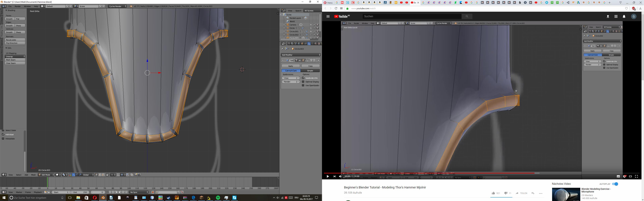Toggle snap magnet icon in 3D header
644x201 pixels.
[119, 175]
